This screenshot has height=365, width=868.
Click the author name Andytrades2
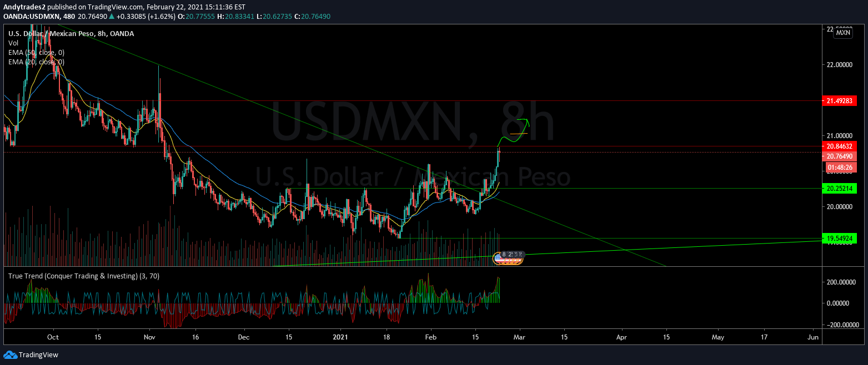(x=24, y=7)
